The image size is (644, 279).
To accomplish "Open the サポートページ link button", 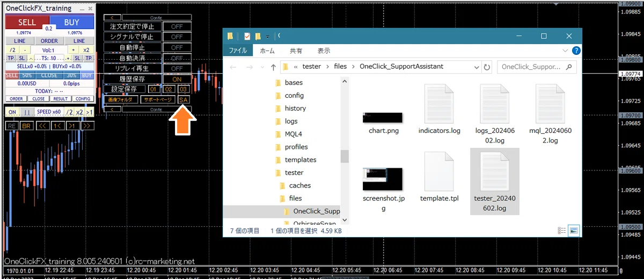I will (158, 100).
